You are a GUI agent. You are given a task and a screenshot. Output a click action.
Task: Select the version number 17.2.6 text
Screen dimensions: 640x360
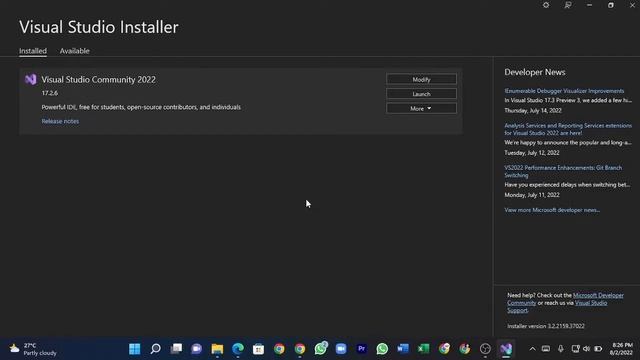pyautogui.click(x=50, y=93)
